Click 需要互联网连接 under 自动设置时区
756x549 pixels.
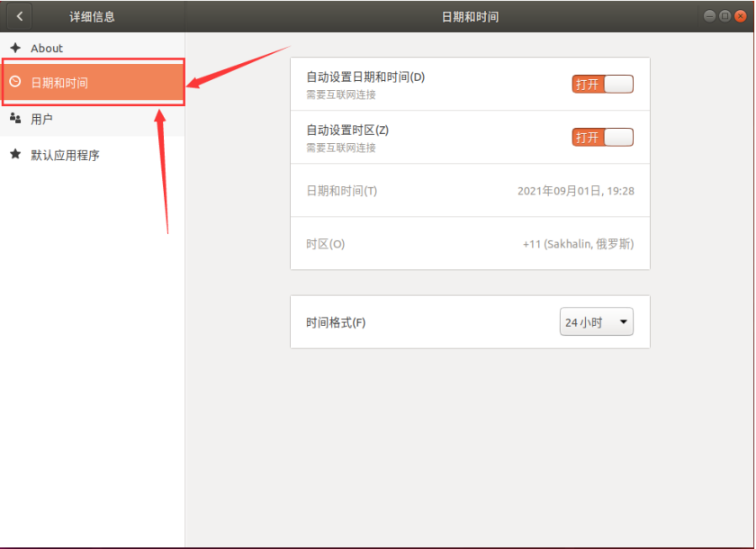tap(341, 148)
